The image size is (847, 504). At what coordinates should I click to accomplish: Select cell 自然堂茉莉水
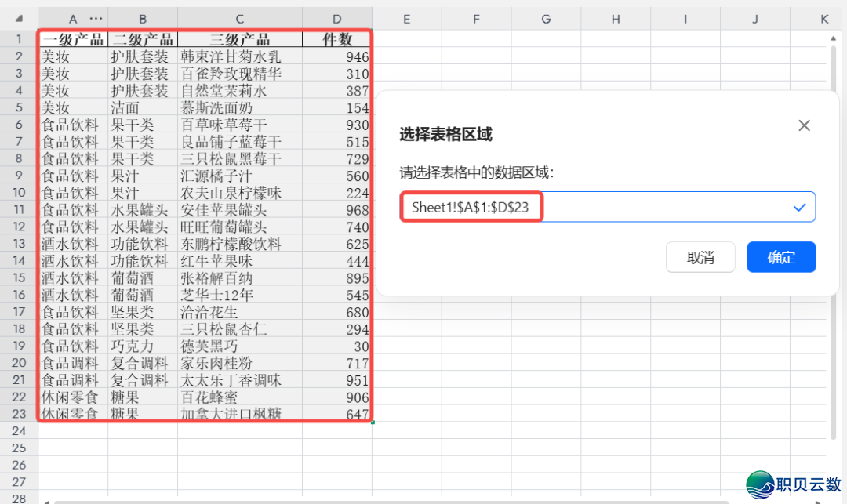(x=240, y=90)
